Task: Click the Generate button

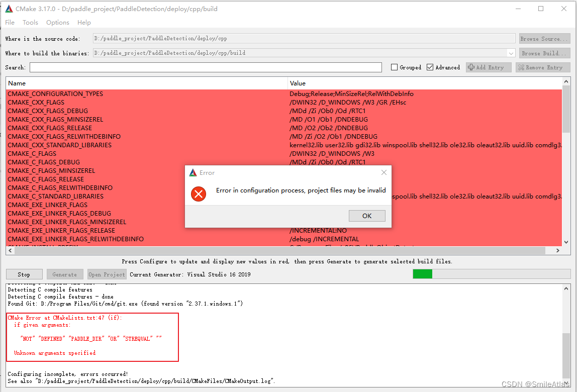Action: point(65,274)
